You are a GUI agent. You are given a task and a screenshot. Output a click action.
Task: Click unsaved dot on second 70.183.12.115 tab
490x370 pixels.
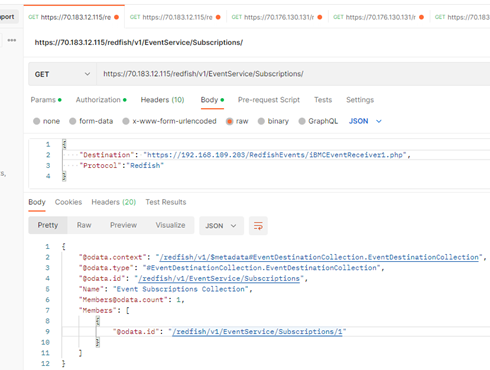tap(218, 17)
